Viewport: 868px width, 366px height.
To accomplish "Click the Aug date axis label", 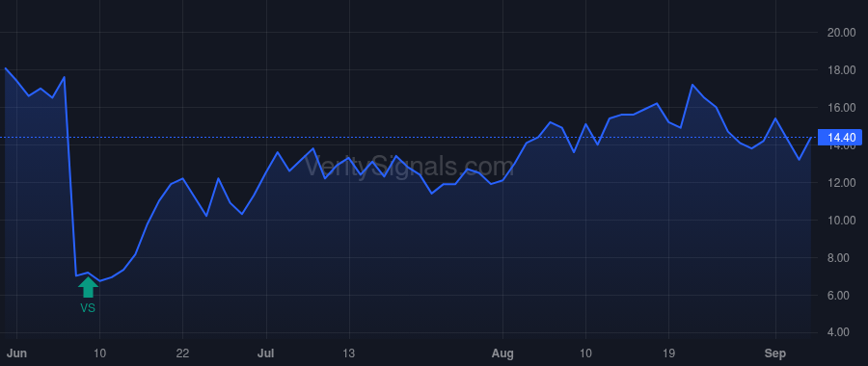I will click(502, 354).
